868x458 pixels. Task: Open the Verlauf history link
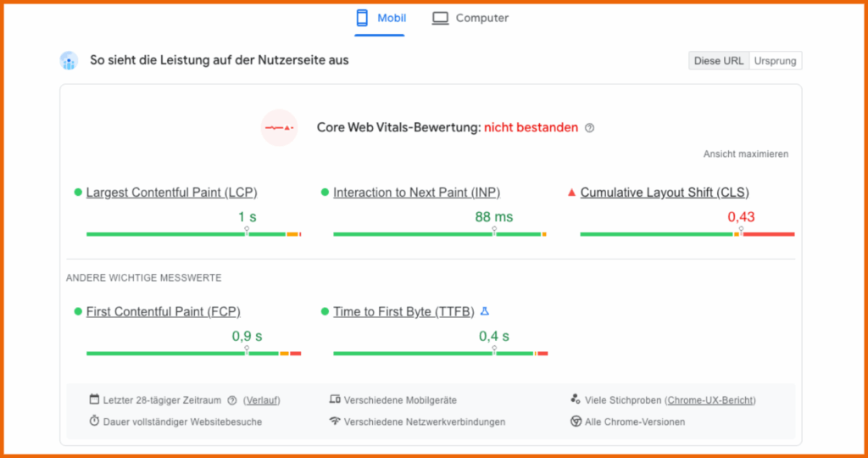[262, 400]
